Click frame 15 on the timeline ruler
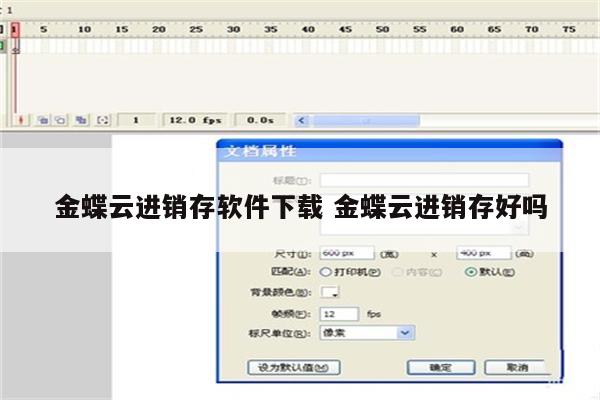 122,29
